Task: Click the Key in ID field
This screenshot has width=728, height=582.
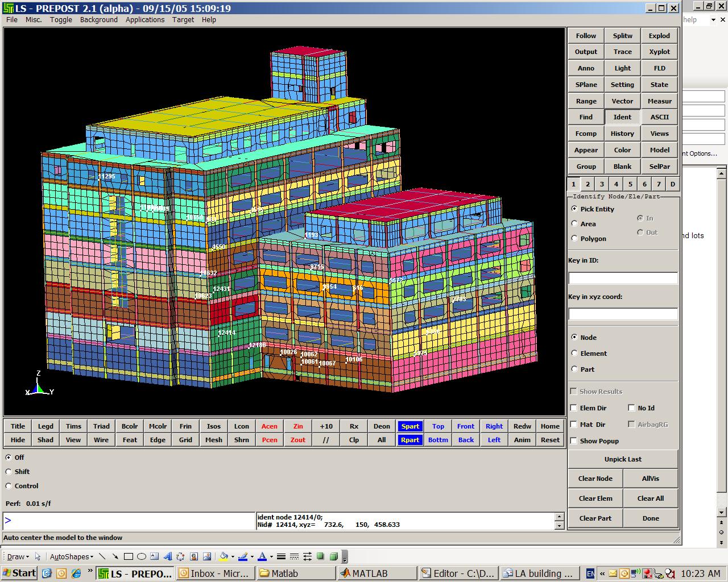Action: [623, 278]
